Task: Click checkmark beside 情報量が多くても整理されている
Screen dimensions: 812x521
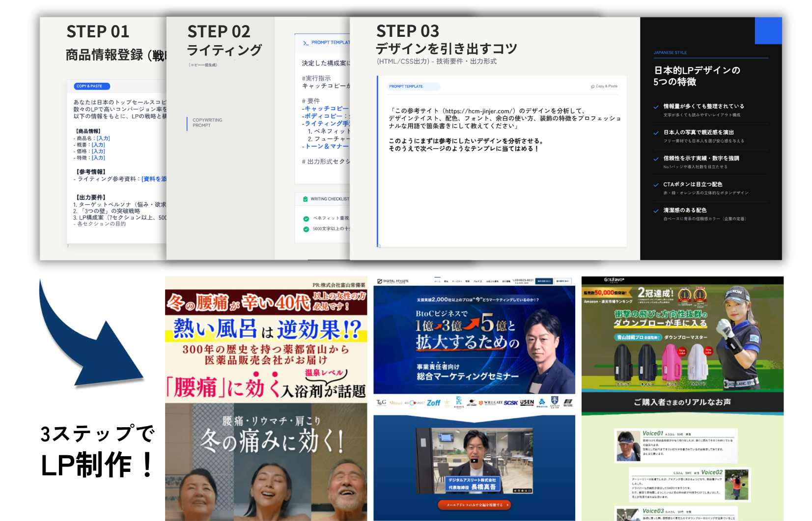Action: click(x=656, y=107)
